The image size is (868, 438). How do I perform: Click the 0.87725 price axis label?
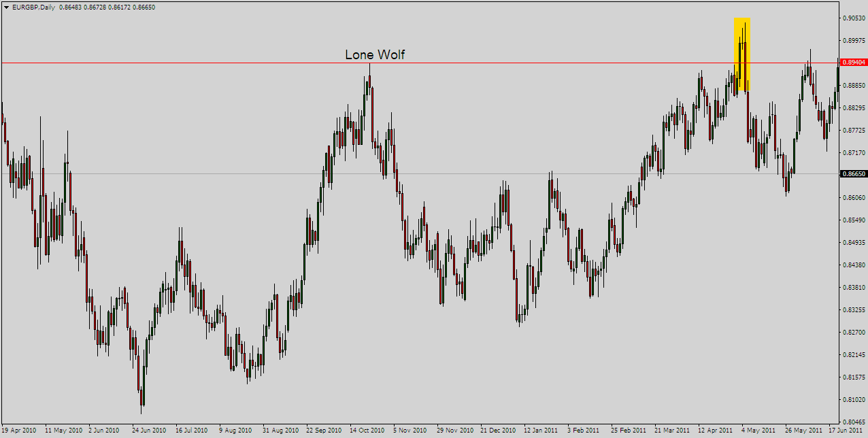[x=855, y=130]
